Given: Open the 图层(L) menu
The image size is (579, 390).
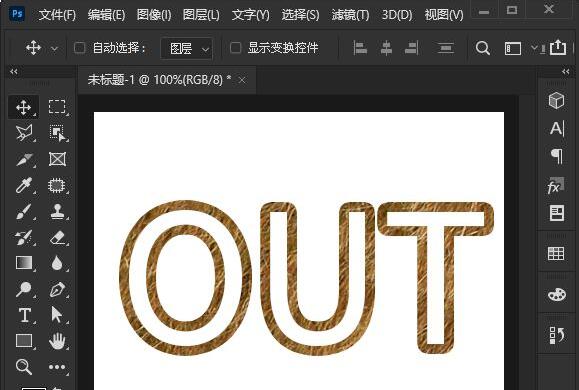Looking at the screenshot, I should (x=201, y=15).
